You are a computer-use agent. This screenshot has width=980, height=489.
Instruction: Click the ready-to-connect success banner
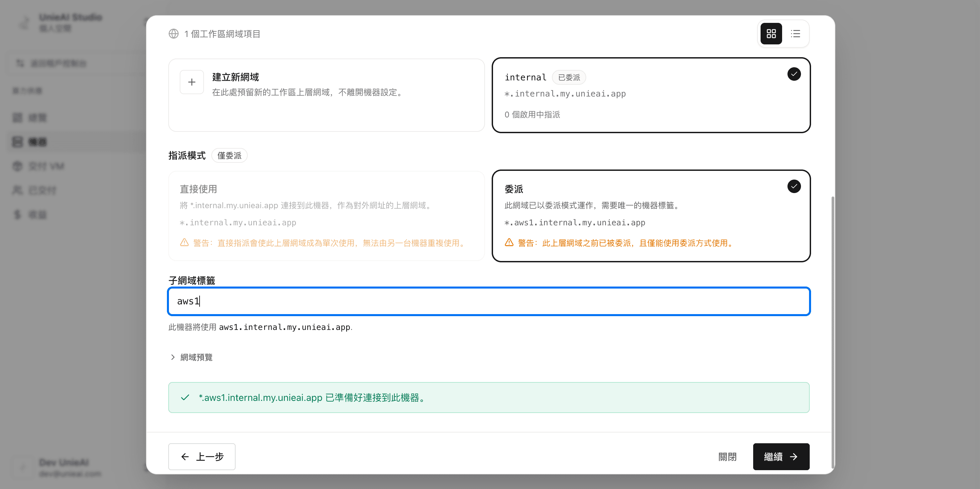coord(489,398)
